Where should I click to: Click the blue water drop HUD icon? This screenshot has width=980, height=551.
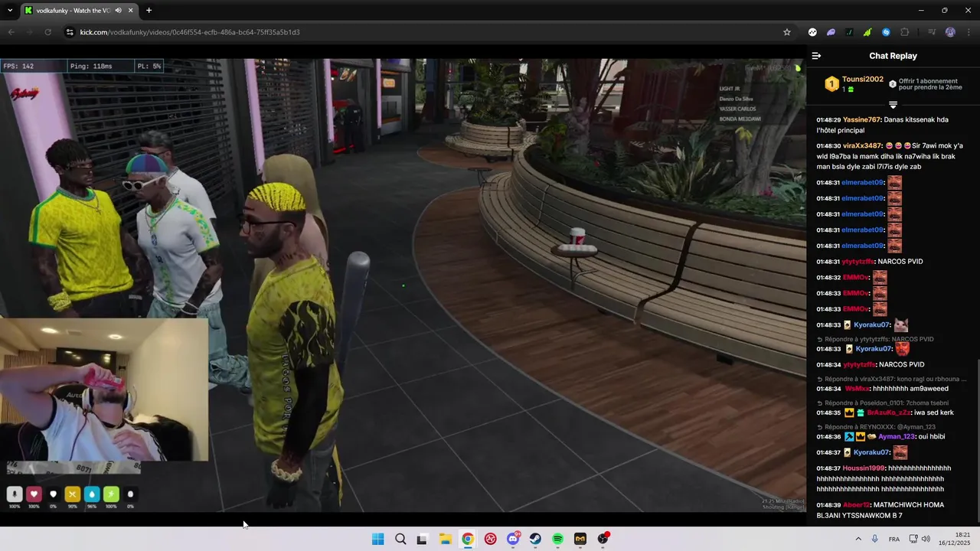[92, 494]
